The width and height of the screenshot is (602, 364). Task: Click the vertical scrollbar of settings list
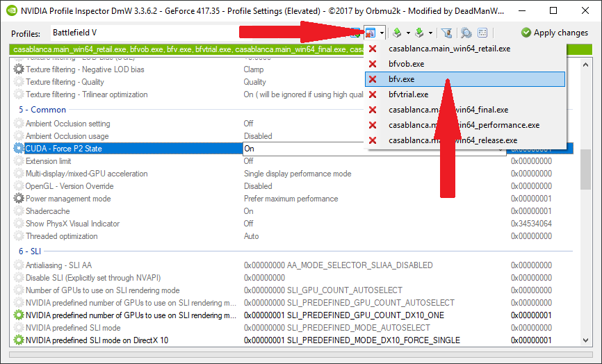[586, 208]
